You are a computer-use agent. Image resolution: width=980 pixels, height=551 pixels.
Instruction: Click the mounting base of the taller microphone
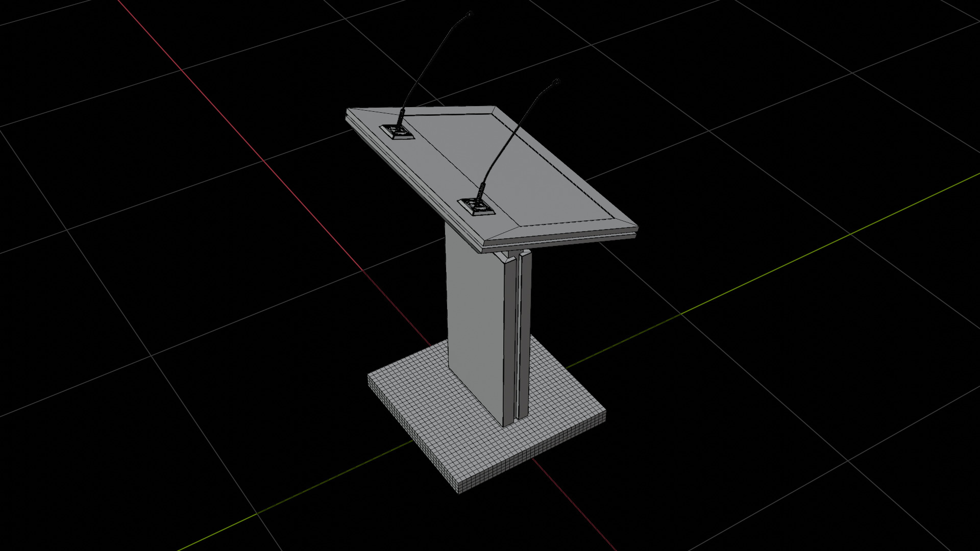(398, 133)
